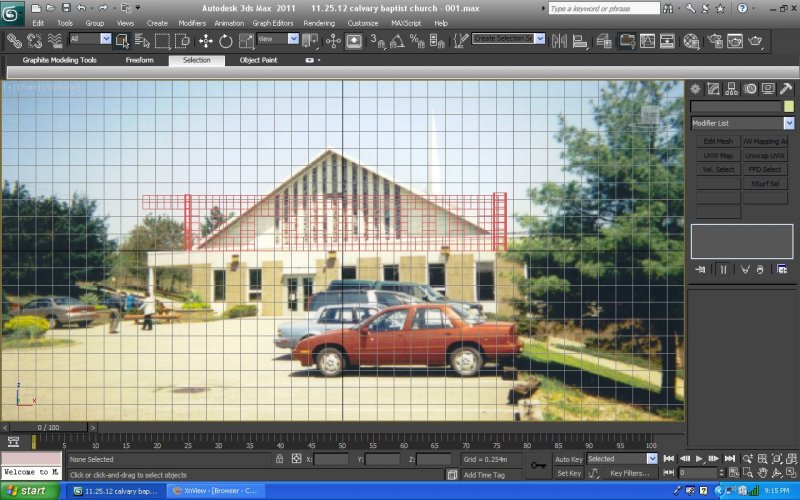
Task: Open the Rendering menu
Action: point(319,23)
